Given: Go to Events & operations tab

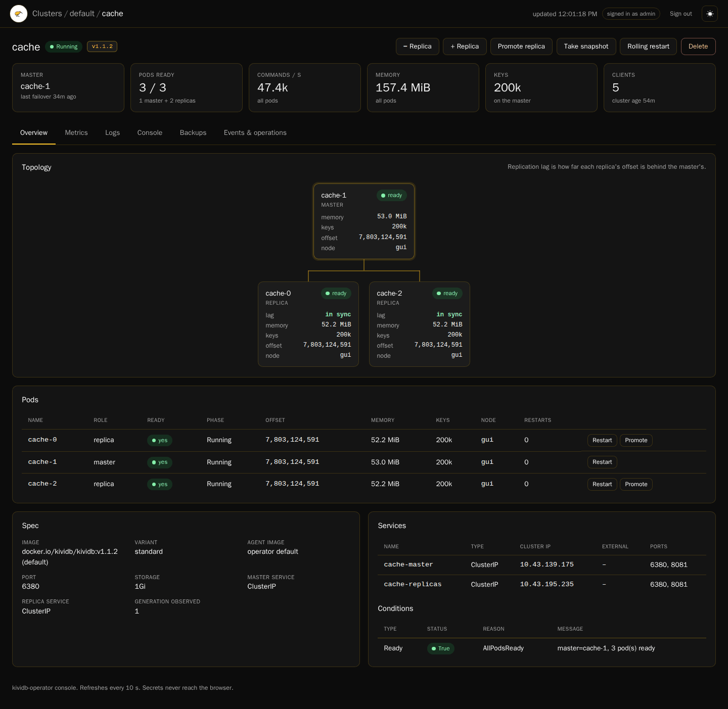Looking at the screenshot, I should (255, 133).
